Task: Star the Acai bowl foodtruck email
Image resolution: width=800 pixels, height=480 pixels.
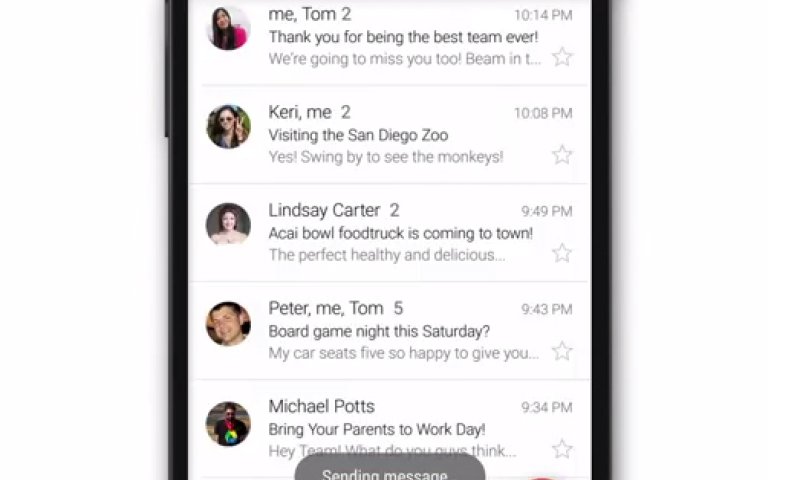Action: (562, 253)
